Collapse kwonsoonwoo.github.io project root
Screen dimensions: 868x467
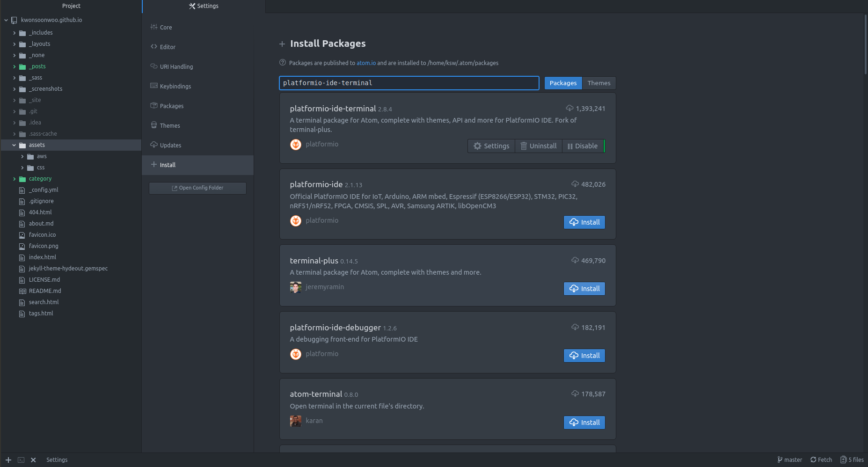pos(6,20)
